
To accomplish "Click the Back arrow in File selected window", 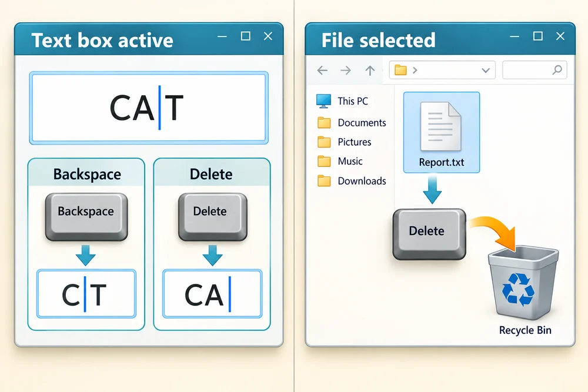I will pyautogui.click(x=322, y=70).
